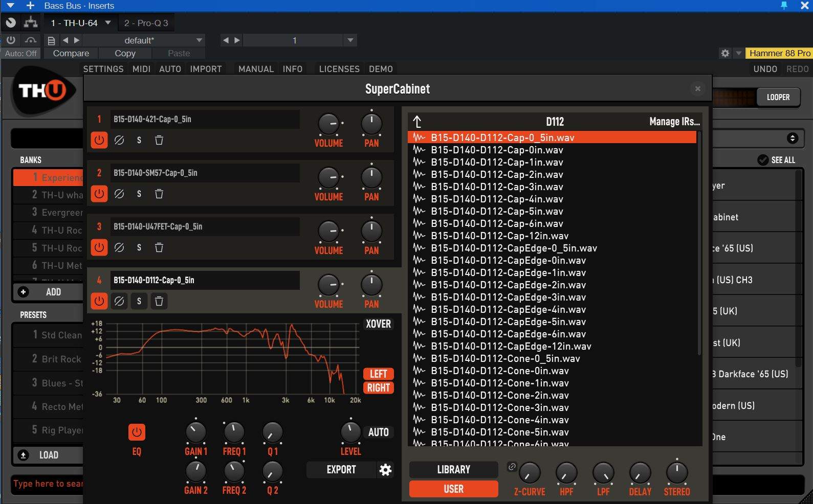
Task: Solo the U47FET slot 3
Action: tap(139, 247)
